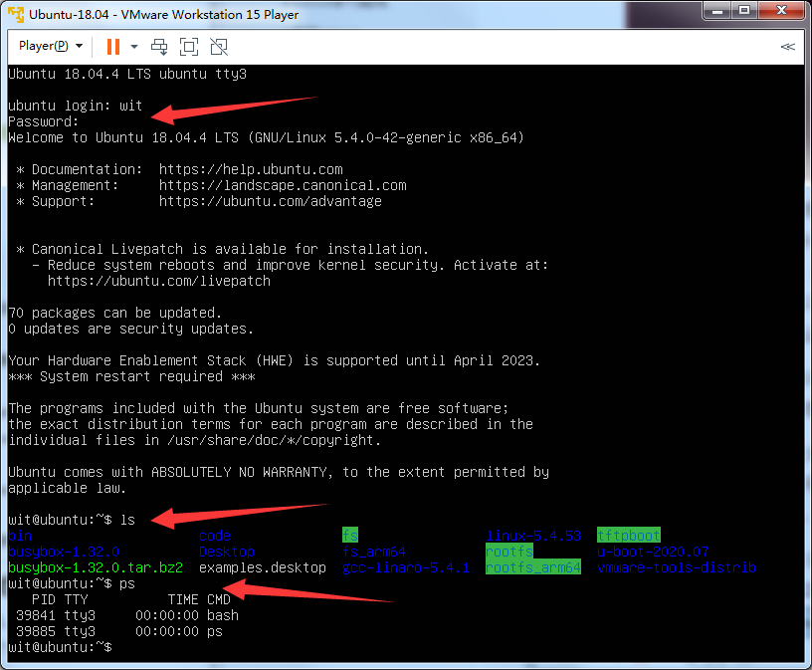The width and height of the screenshot is (812, 670).
Task: Click the https://ubuntu.com/livepatch text
Action: click(159, 282)
